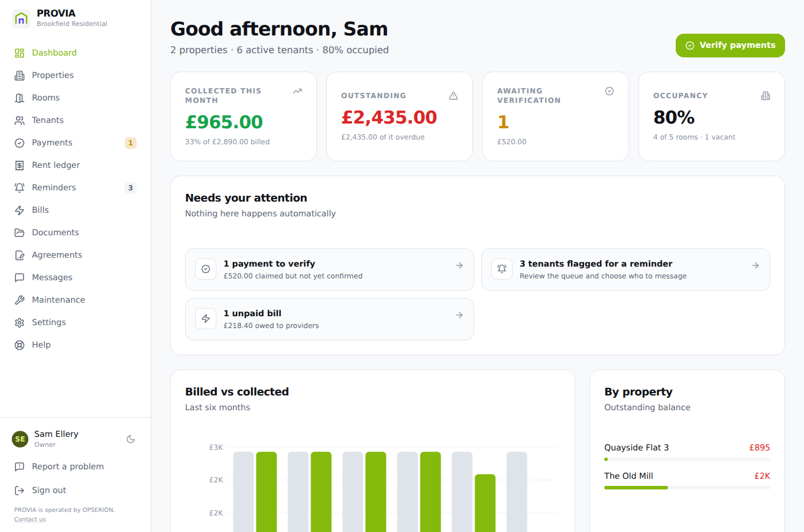Open arrow on 1 payment to verify row
This screenshot has height=532, width=804.
point(459,266)
